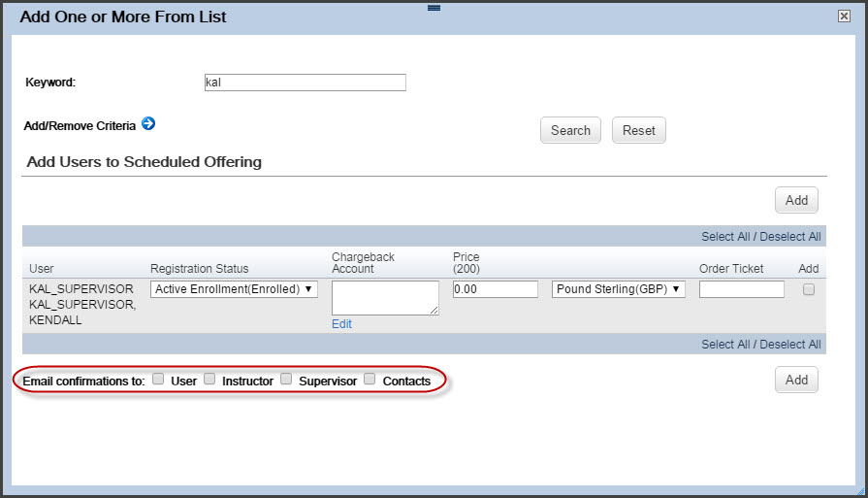Enable email confirmation to User
Viewport: 868px width, 498px height.
[158, 379]
